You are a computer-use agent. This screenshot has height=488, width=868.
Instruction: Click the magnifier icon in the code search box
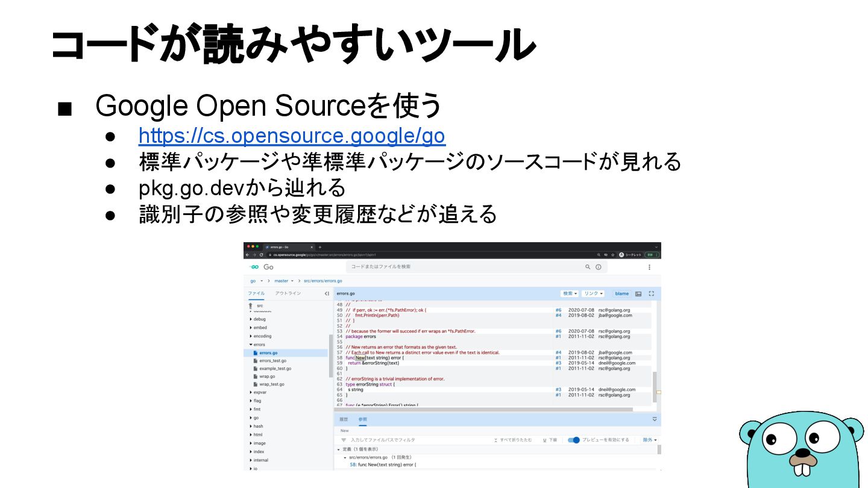tap(588, 267)
